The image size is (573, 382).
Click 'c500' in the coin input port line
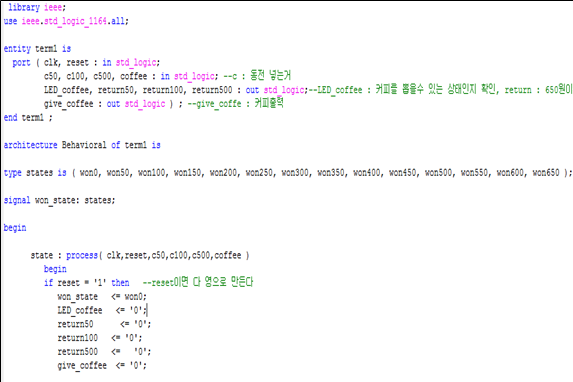(102, 76)
